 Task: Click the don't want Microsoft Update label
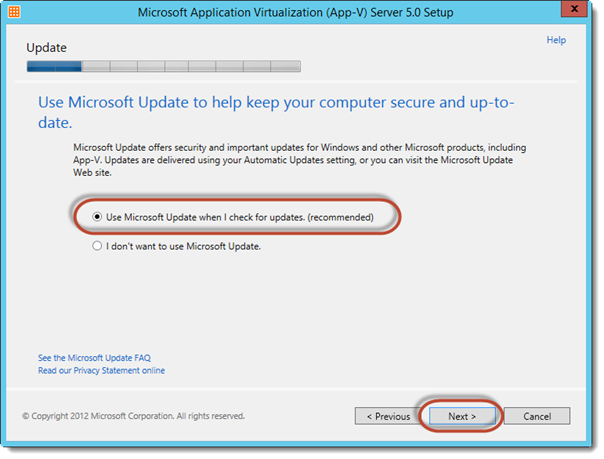click(x=183, y=246)
